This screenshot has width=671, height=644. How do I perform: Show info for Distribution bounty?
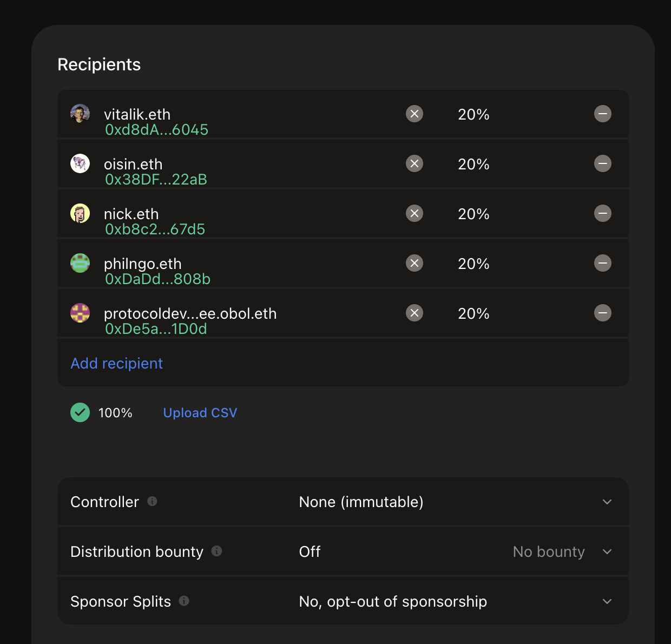point(217,551)
